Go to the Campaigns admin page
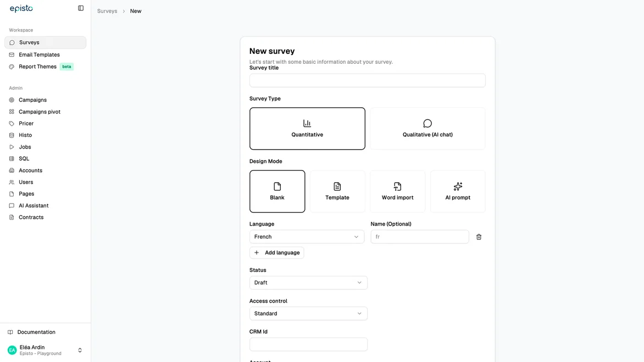 [45, 100]
